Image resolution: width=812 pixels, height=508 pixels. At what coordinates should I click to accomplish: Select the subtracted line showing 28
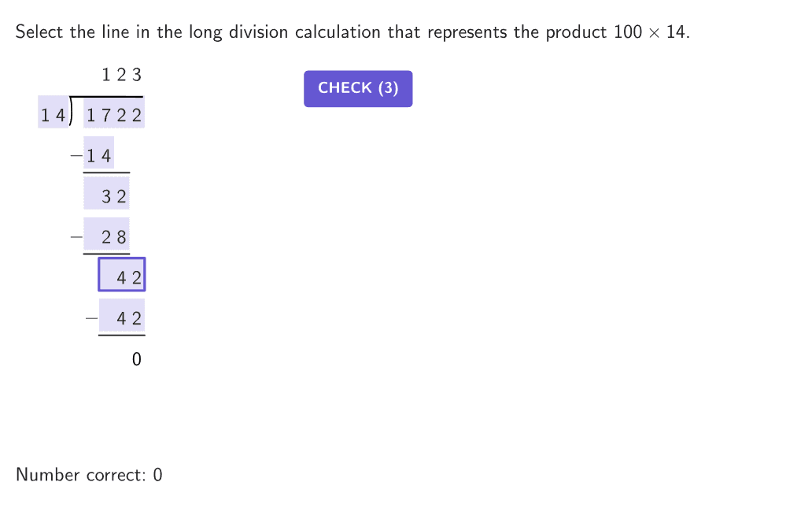coord(107,236)
